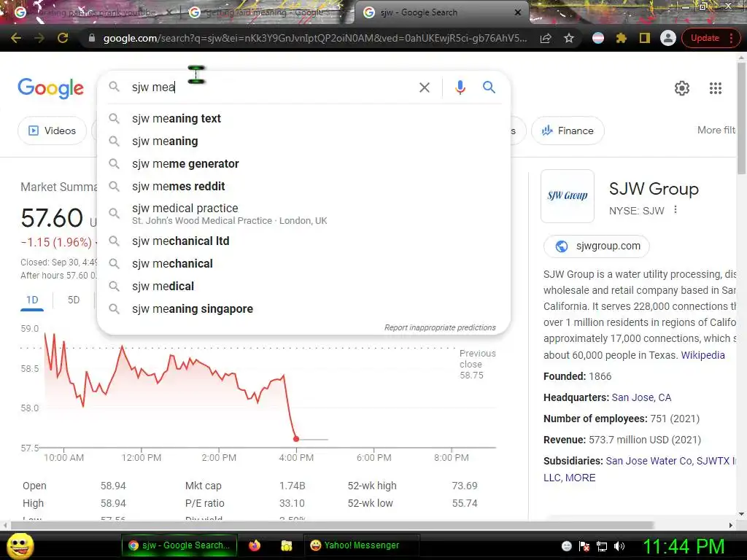Open the Chrome three-dot menu
The image size is (747, 560).
(x=731, y=38)
